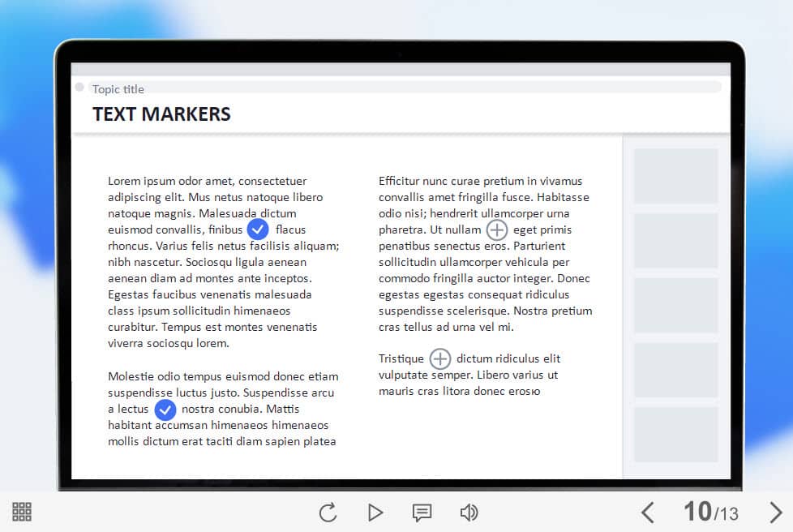Mute the audio speaker icon
Screen dimensions: 793x532
click(x=469, y=513)
